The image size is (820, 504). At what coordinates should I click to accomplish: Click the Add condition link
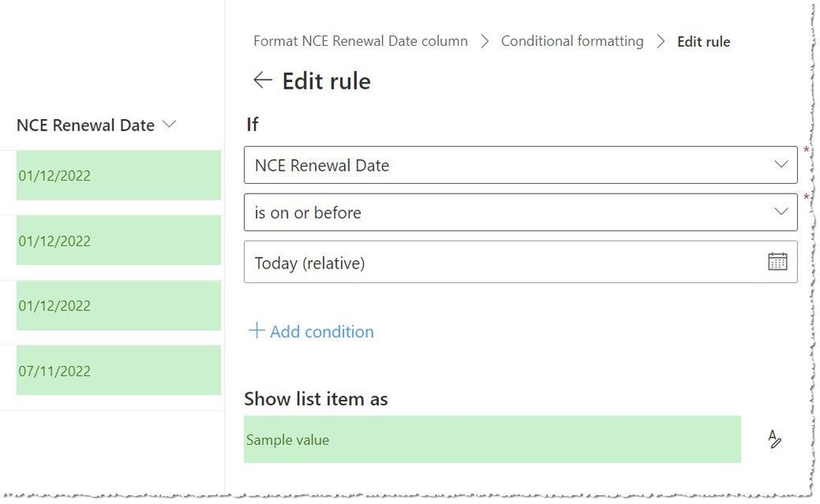(321, 332)
